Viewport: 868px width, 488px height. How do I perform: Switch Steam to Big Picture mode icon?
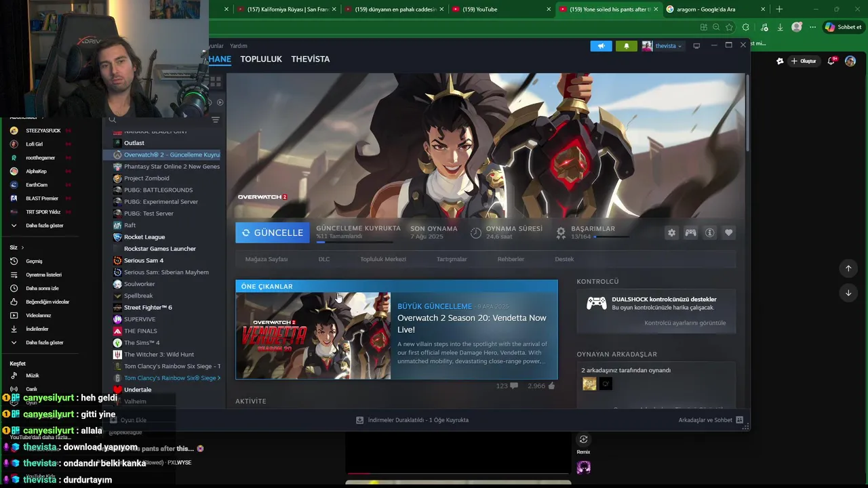(696, 45)
